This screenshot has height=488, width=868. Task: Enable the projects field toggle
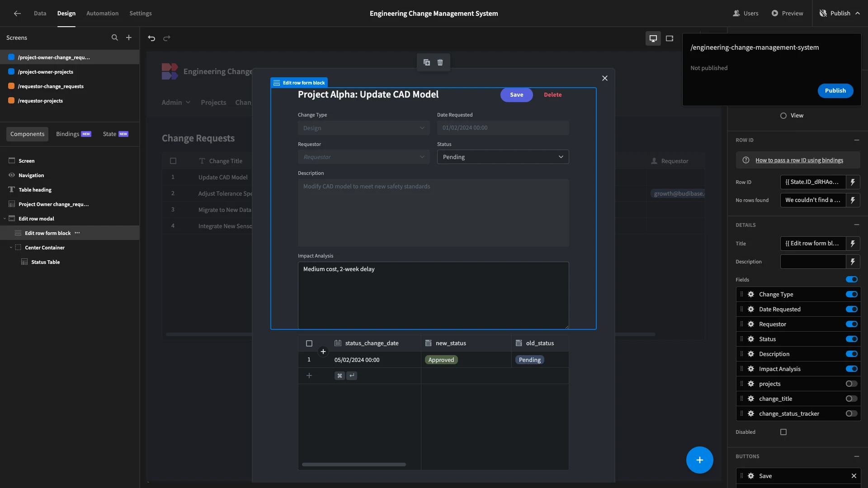click(x=852, y=384)
